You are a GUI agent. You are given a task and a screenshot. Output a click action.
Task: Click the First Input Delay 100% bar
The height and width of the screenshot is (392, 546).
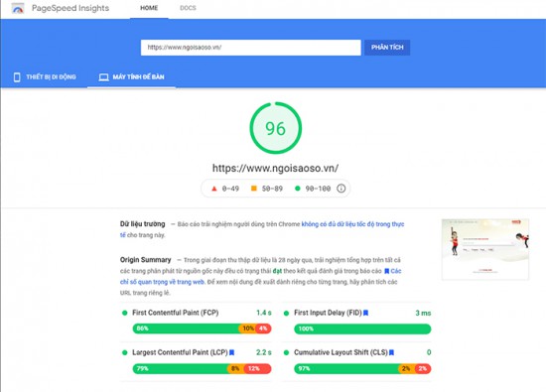pyautogui.click(x=362, y=328)
